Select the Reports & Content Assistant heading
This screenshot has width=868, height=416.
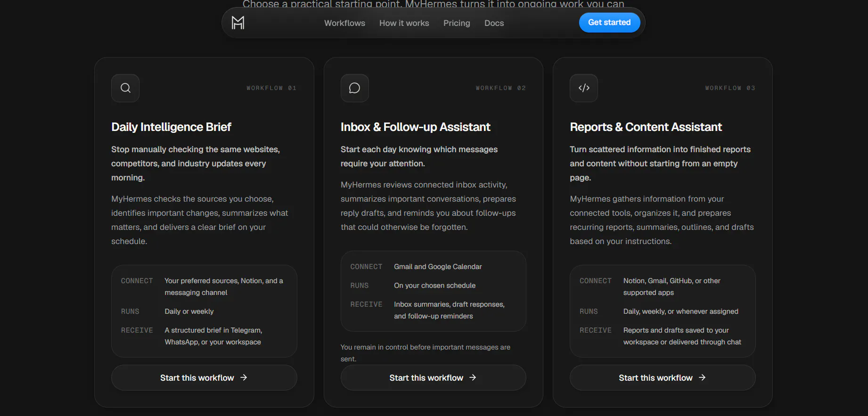[646, 127]
